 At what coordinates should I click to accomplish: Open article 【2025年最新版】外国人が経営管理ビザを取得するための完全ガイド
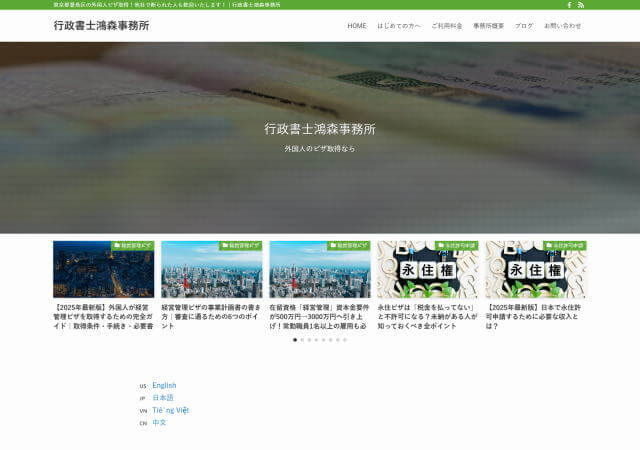pos(103,316)
